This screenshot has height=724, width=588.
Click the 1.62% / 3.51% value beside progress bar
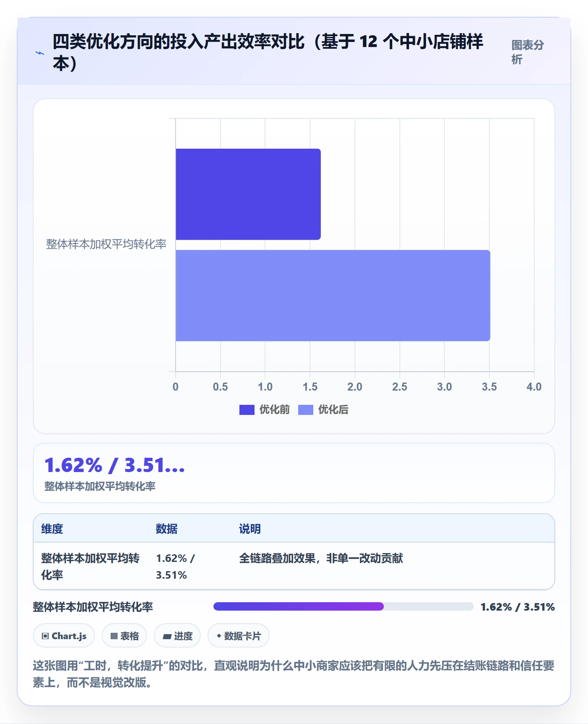[518, 607]
